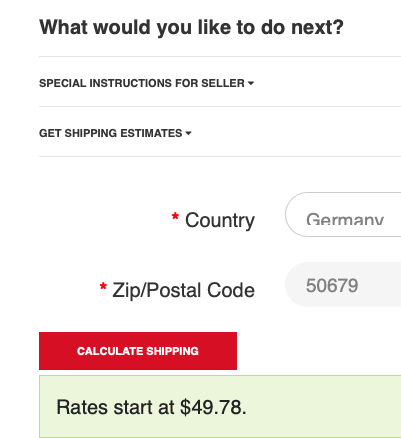Expand Special Instructions for Seller section
Viewport: 401px width, 438px height.
[x=146, y=83]
